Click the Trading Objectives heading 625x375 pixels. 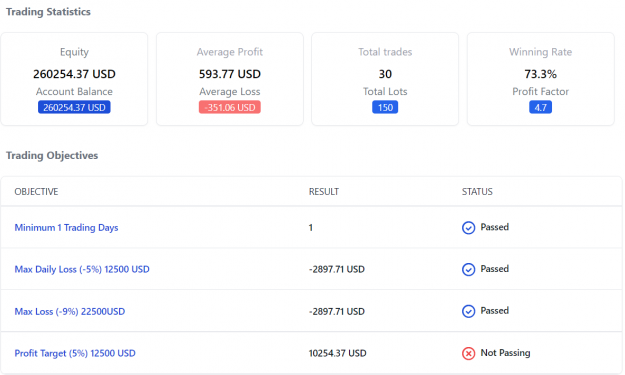52,155
